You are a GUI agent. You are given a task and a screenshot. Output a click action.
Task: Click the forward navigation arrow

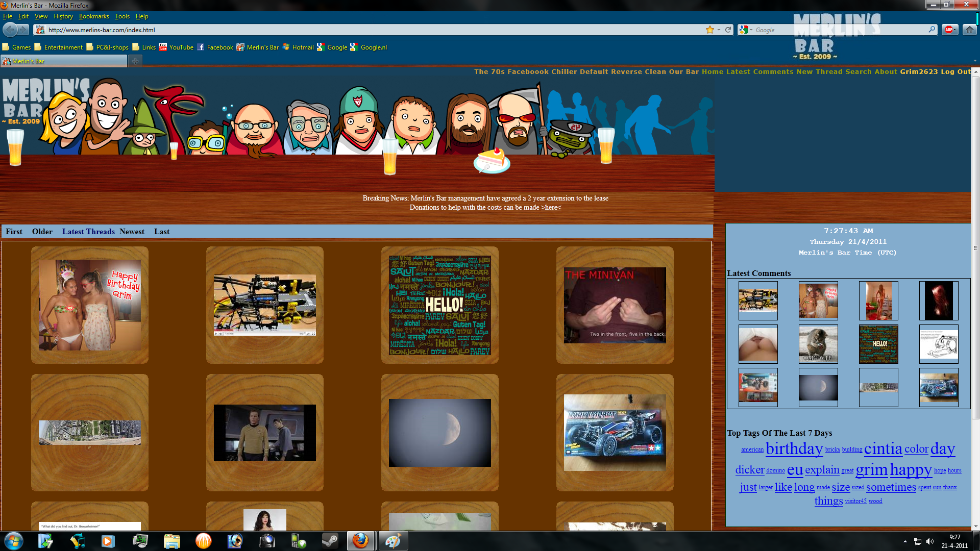pos(23,30)
